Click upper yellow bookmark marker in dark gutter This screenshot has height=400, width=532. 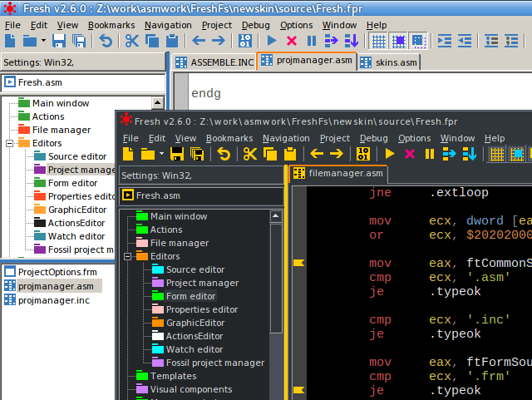(x=298, y=263)
